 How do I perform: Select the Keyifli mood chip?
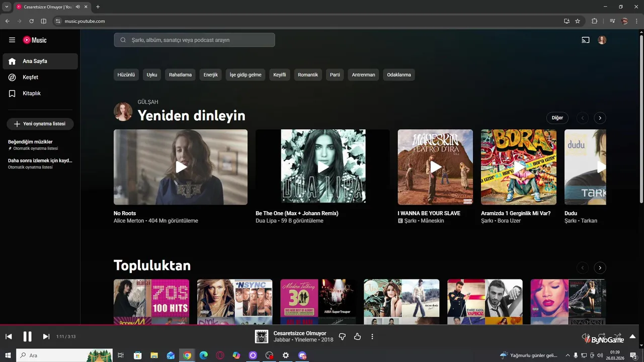(280, 75)
